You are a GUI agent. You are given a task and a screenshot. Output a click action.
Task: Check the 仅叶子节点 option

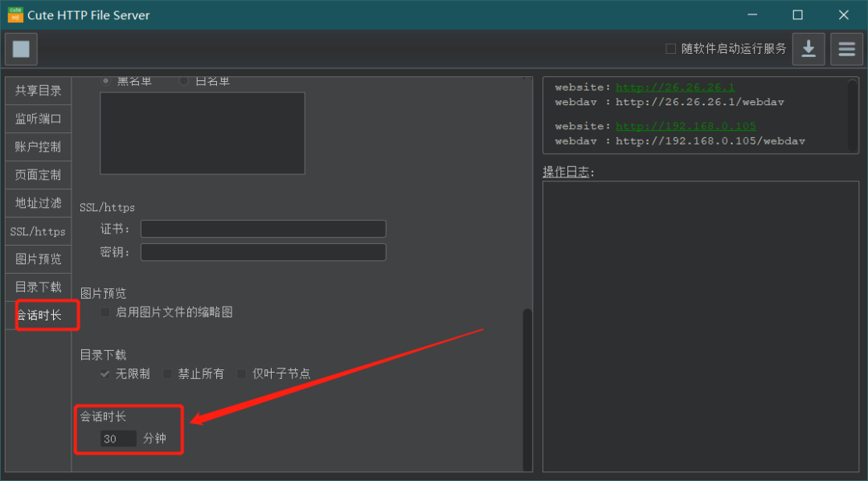(x=241, y=374)
